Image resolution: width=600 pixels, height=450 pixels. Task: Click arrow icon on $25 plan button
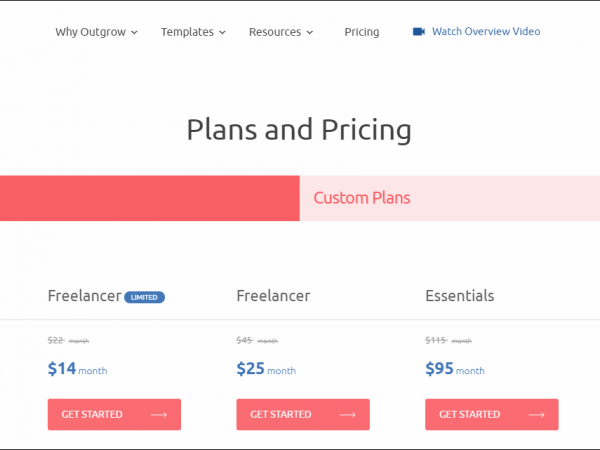(347, 414)
